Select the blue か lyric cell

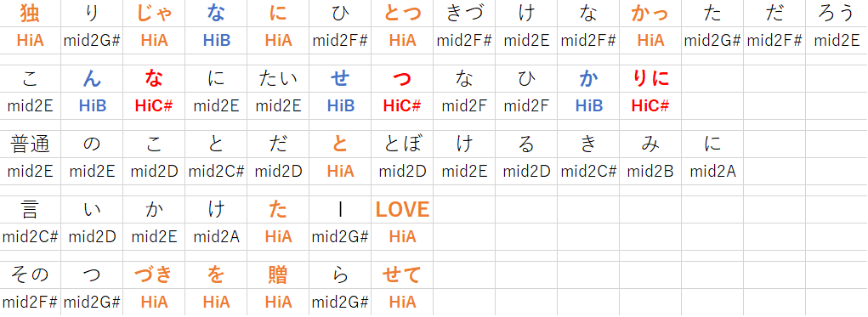(x=588, y=79)
